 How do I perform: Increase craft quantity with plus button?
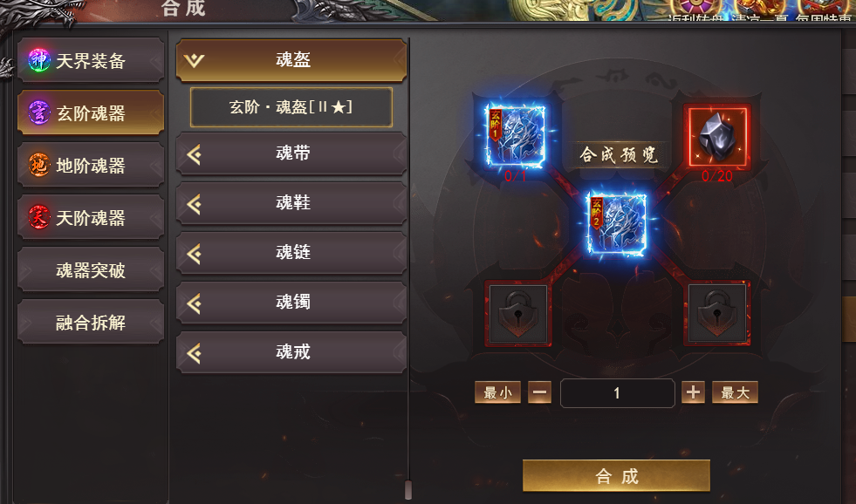tap(693, 392)
